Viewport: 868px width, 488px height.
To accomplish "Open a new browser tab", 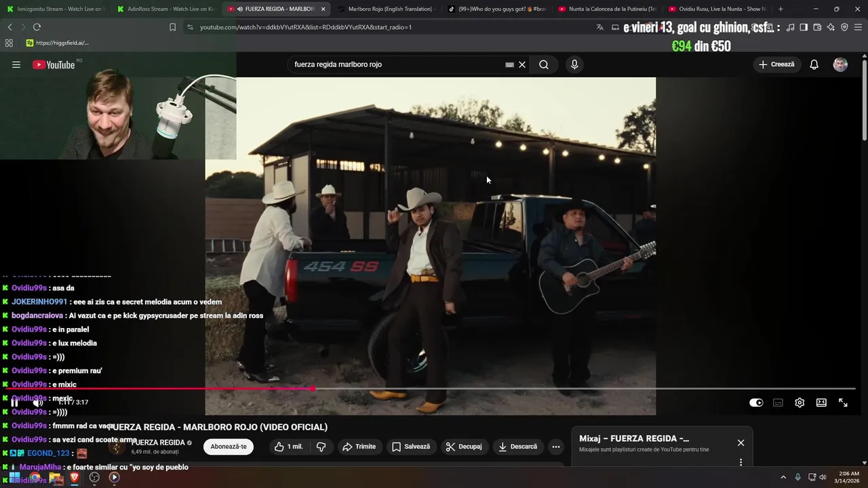I will tap(781, 9).
